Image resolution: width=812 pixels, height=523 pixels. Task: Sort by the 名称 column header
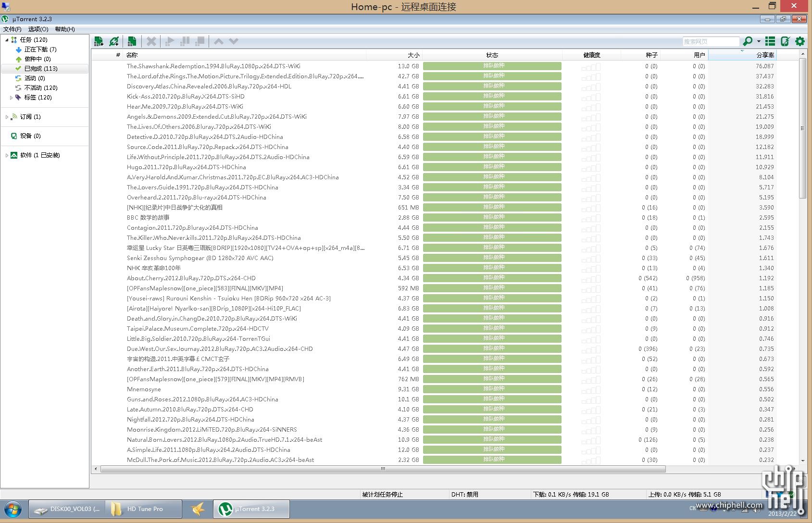pos(245,55)
